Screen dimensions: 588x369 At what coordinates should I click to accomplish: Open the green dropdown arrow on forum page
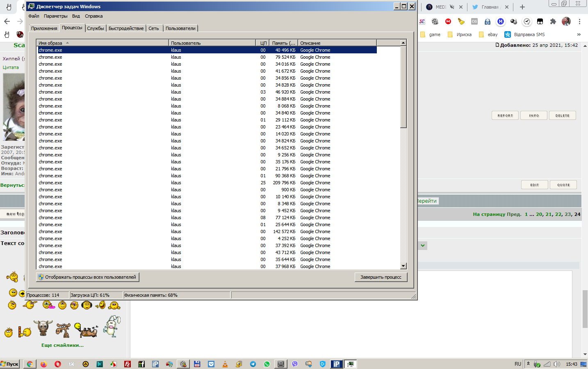coord(423,245)
